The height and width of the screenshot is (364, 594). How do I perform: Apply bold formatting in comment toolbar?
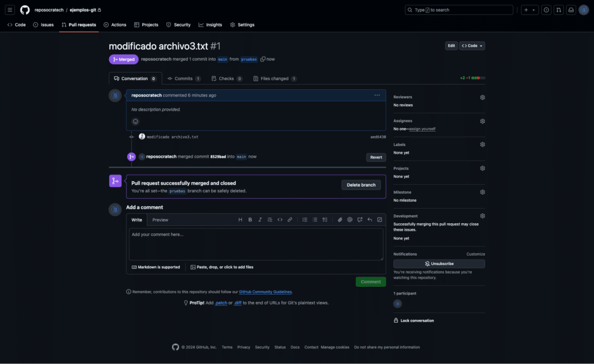250,220
